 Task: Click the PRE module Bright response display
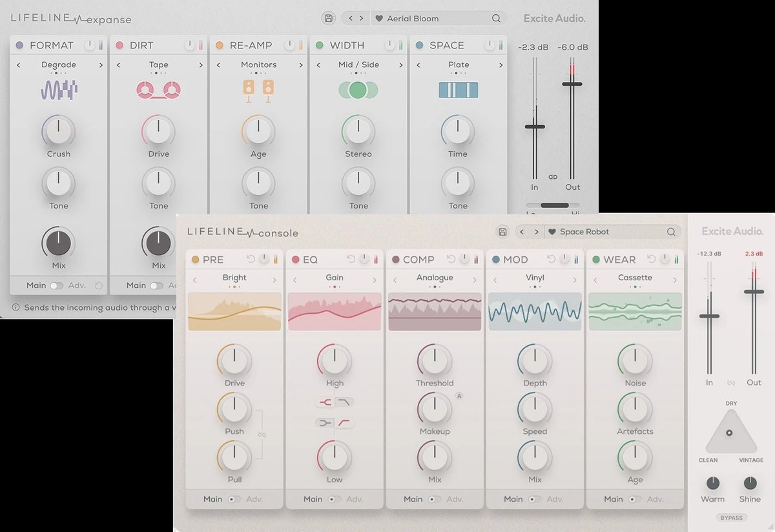[x=234, y=312]
